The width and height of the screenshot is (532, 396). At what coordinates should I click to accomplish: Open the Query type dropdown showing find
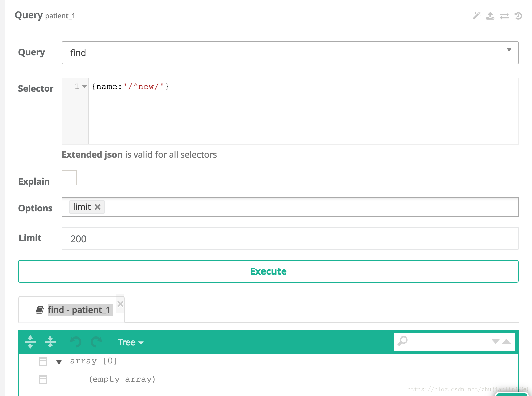click(x=290, y=53)
